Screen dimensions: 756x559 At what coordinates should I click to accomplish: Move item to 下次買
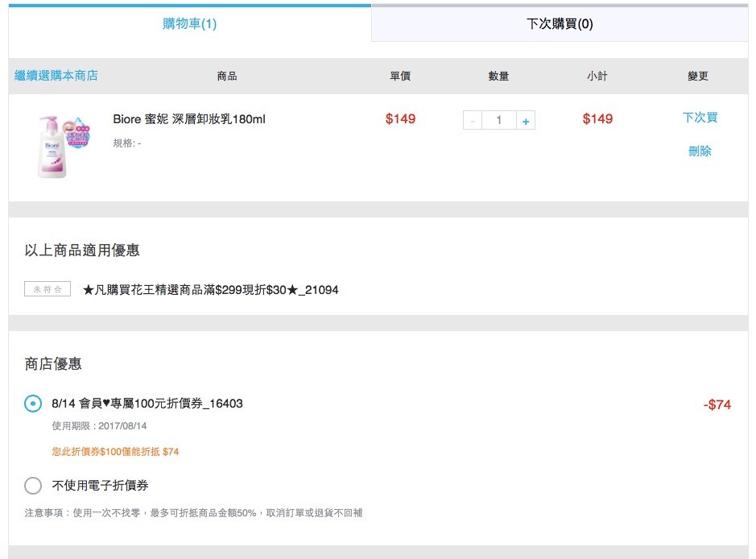tap(700, 118)
